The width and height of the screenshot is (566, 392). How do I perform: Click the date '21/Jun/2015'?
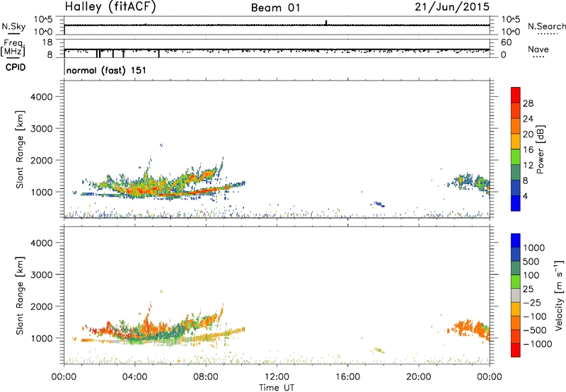click(x=452, y=6)
